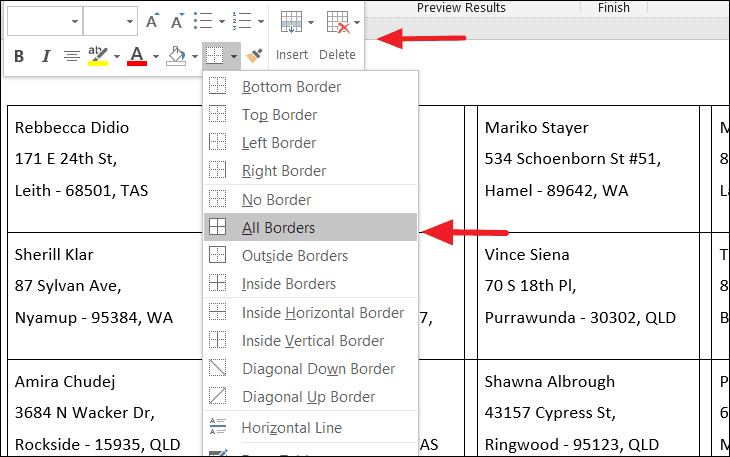Image resolution: width=730 pixels, height=457 pixels.
Task: Click the No Border icon
Action: [x=217, y=199]
